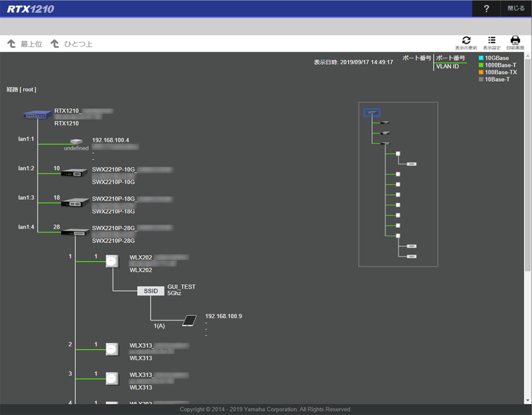532x415 pixels.
Task: Click the 経路 [ root ] path label
Action: [x=22, y=90]
